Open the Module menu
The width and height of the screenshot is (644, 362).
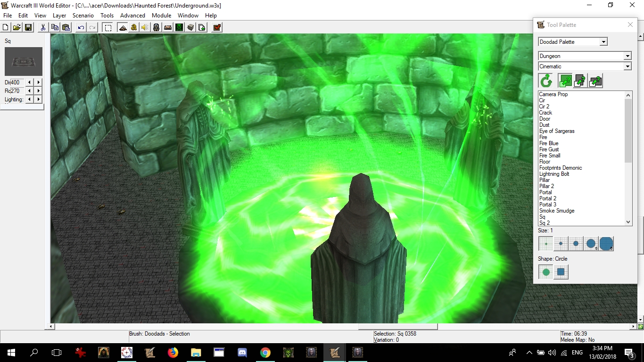click(x=162, y=16)
